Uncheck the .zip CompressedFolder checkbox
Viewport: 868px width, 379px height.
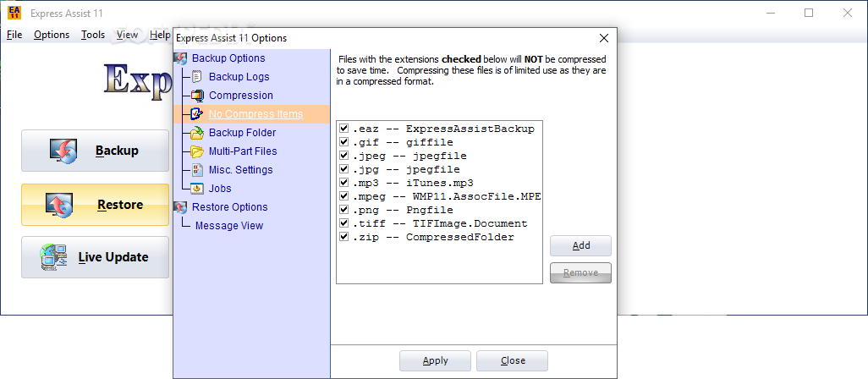pos(343,237)
